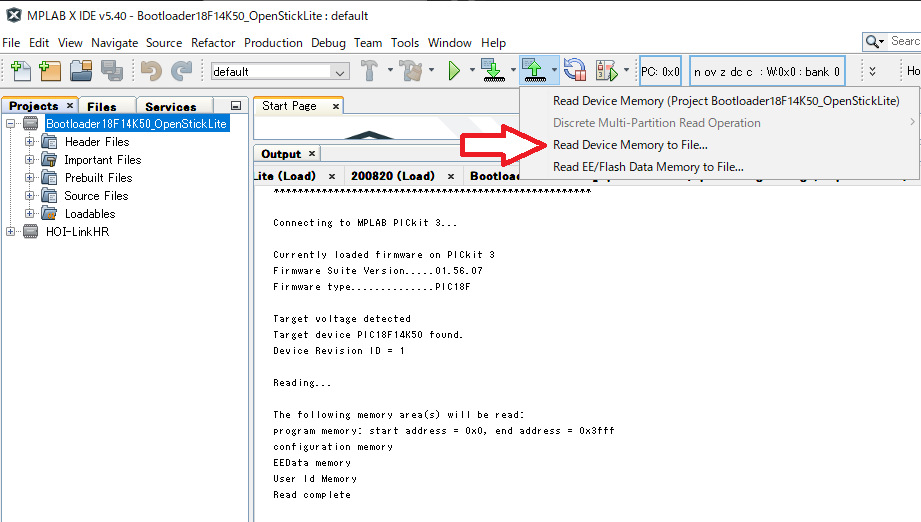Expand the Prebuilt Files tree node

(x=29, y=177)
